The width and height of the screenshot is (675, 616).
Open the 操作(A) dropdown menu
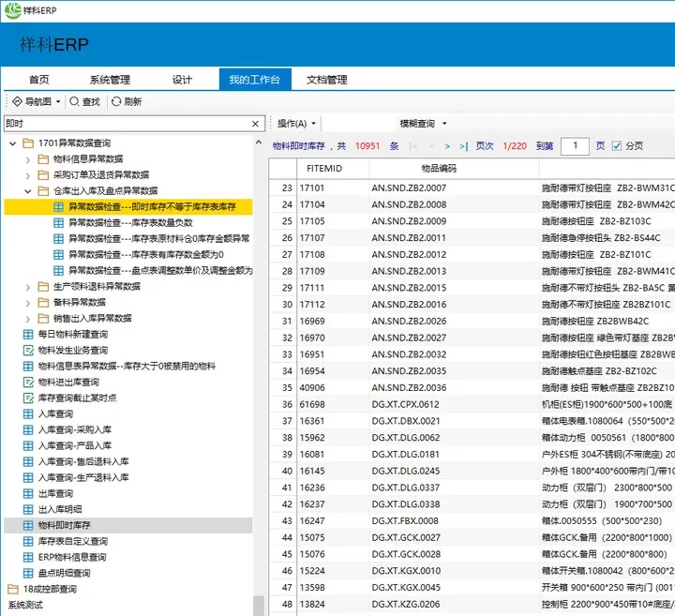(297, 124)
